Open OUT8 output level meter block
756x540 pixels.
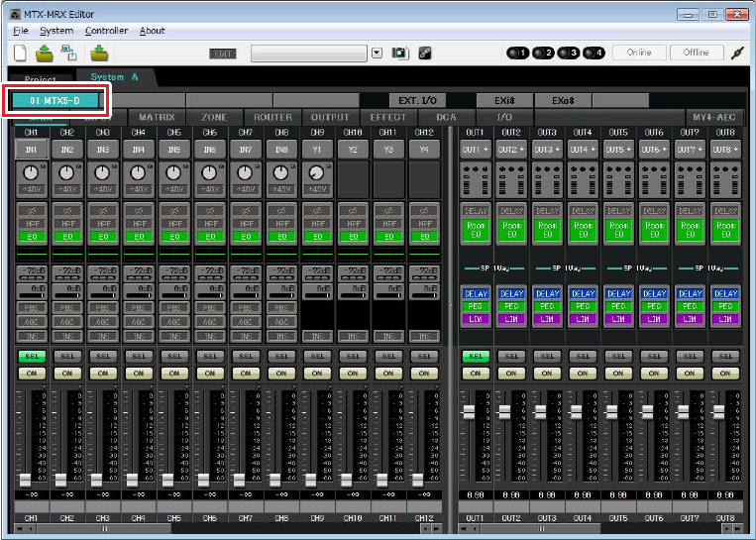pos(725,180)
